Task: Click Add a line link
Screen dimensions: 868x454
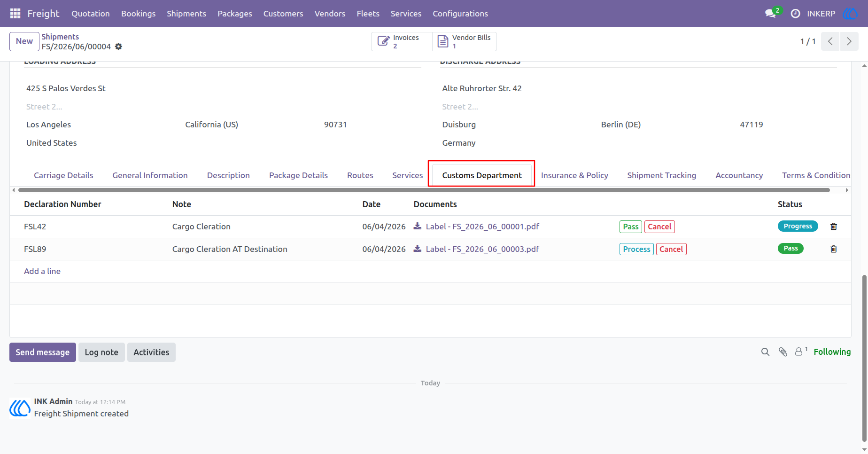Action: pyautogui.click(x=42, y=271)
